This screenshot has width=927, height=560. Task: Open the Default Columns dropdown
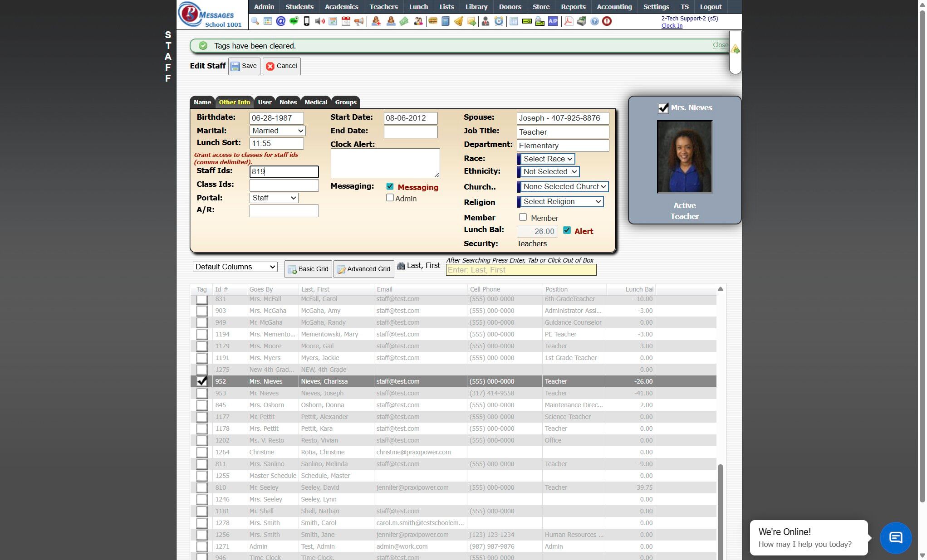click(x=235, y=267)
